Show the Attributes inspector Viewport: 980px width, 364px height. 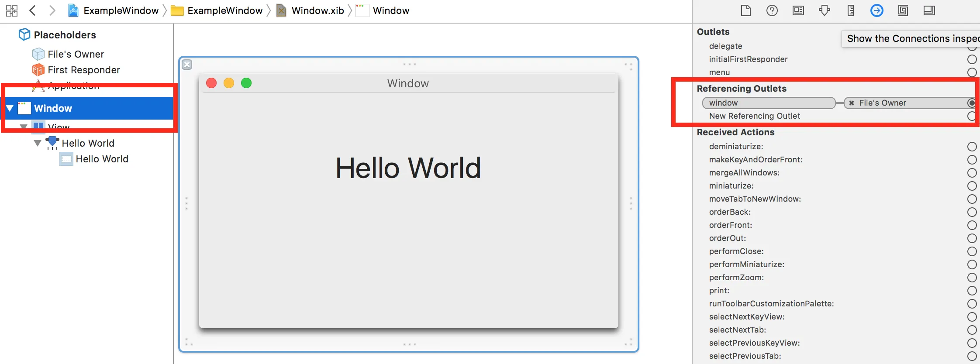click(825, 10)
